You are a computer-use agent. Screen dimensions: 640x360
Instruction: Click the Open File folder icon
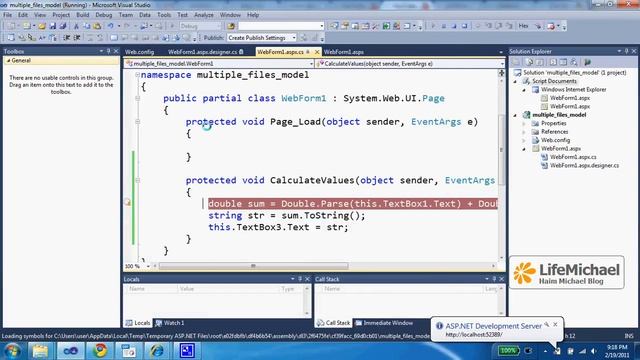click(42, 26)
